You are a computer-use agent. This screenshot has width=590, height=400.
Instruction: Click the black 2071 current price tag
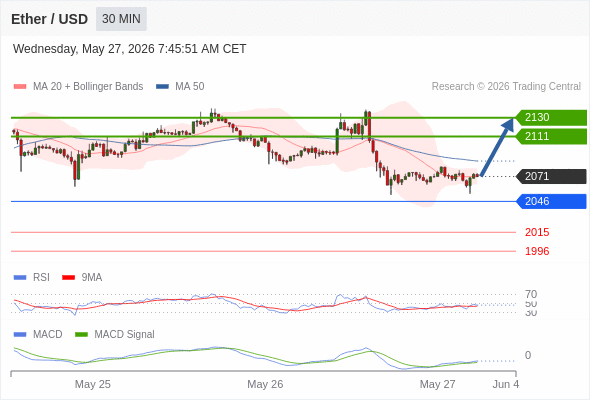point(551,176)
